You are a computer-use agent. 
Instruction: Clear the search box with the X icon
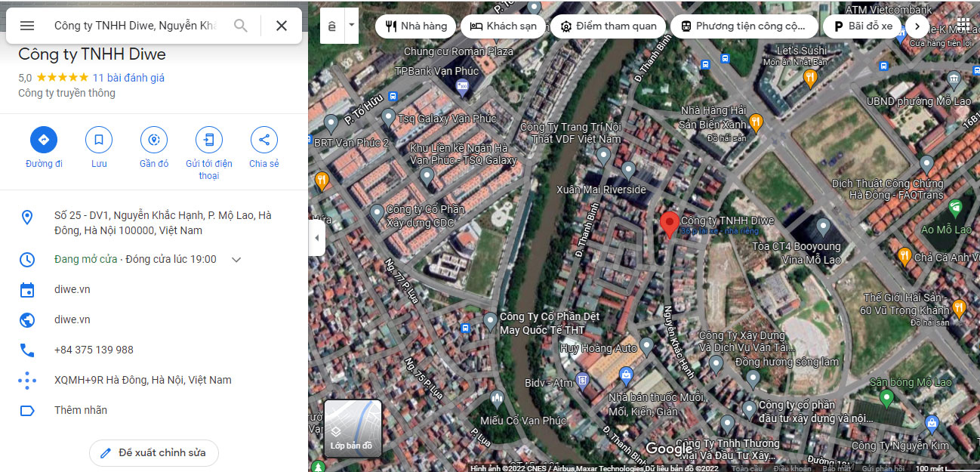pyautogui.click(x=281, y=25)
